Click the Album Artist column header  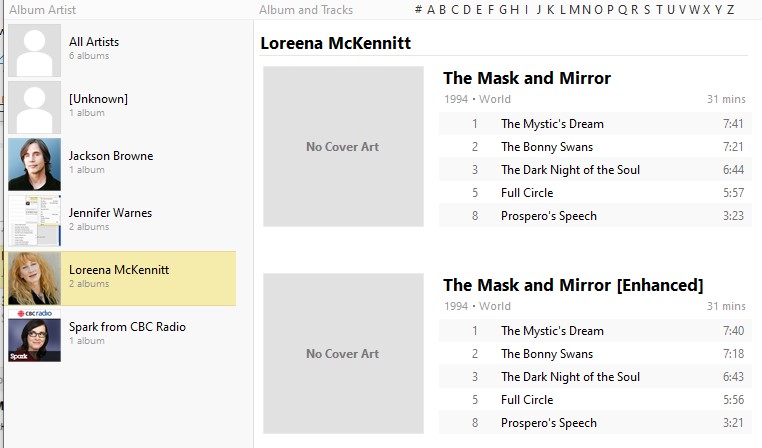tap(42, 10)
